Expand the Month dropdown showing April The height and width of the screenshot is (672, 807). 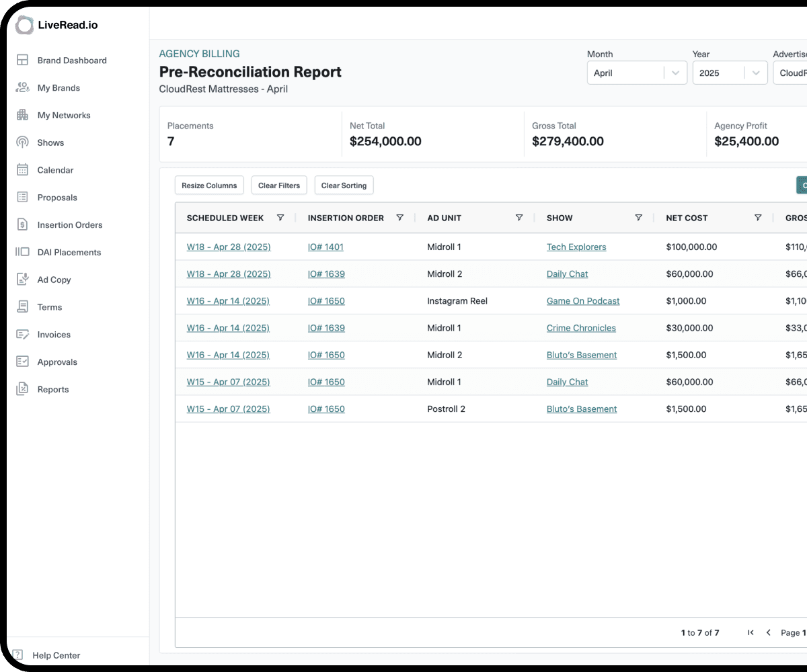click(637, 73)
